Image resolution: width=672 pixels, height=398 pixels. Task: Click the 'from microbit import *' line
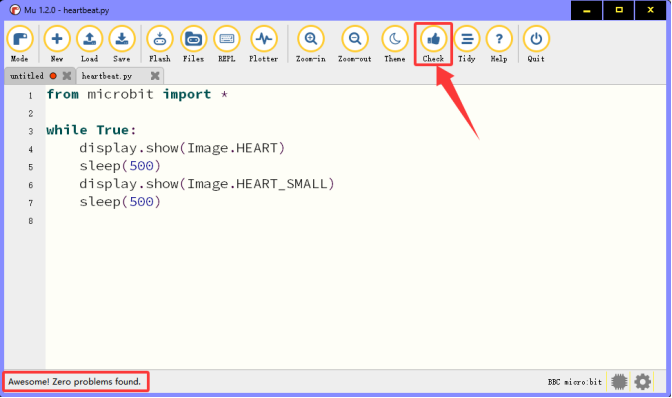click(x=137, y=94)
